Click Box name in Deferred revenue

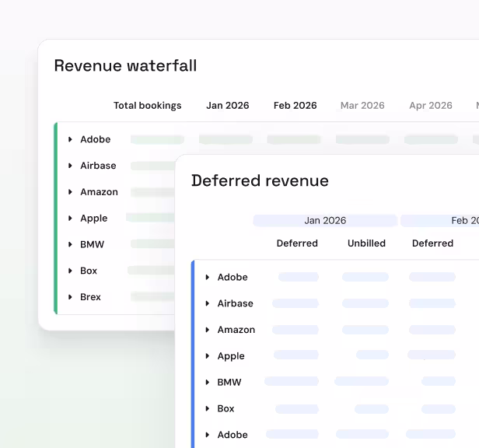226,408
